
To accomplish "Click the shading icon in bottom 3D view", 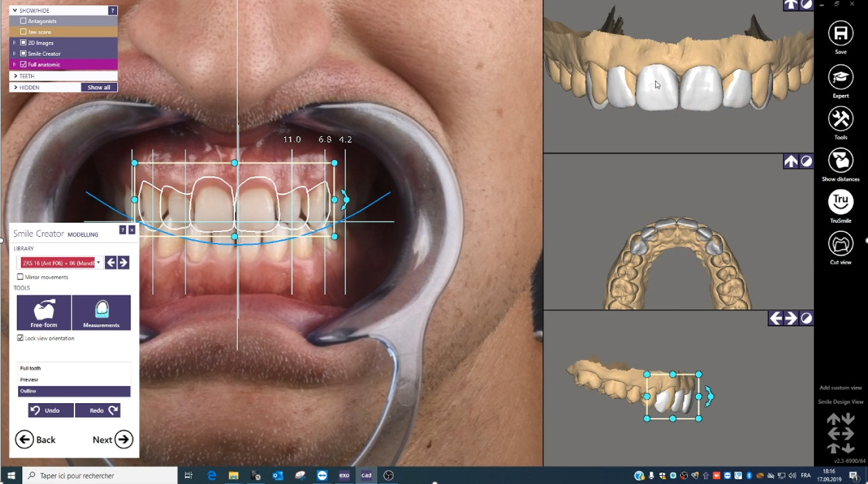I will pos(807,318).
